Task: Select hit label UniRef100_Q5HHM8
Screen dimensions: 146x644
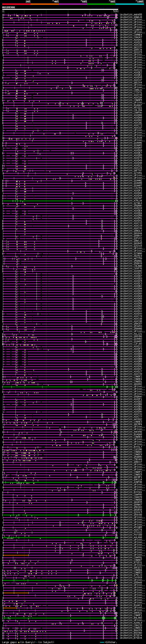Action: click(x=131, y=329)
